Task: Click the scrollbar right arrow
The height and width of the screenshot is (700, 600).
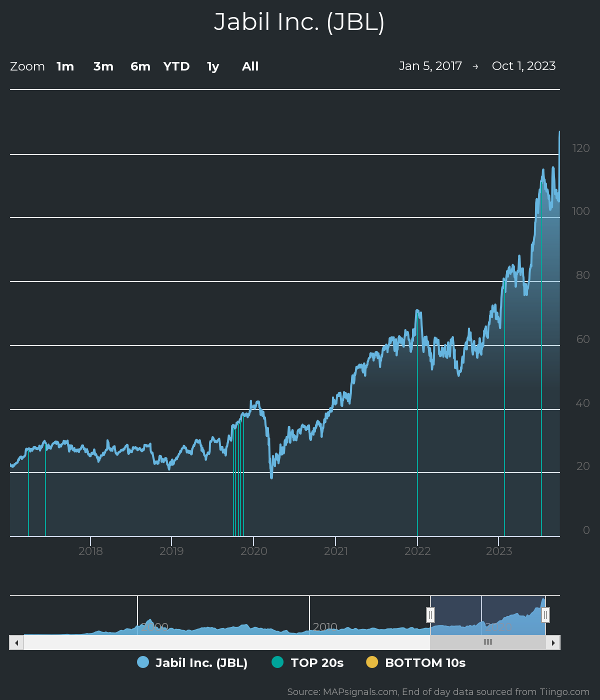Action: point(553,642)
